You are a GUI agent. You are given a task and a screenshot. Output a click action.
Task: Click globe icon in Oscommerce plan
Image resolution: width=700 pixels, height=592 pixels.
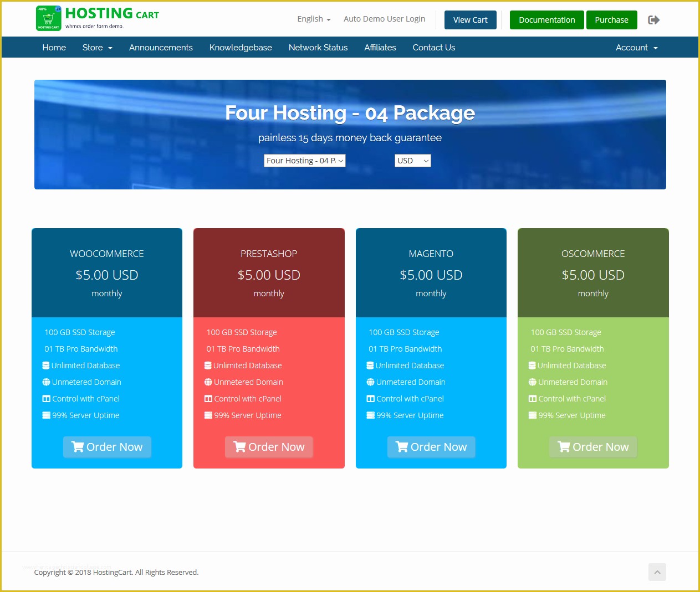point(533,382)
